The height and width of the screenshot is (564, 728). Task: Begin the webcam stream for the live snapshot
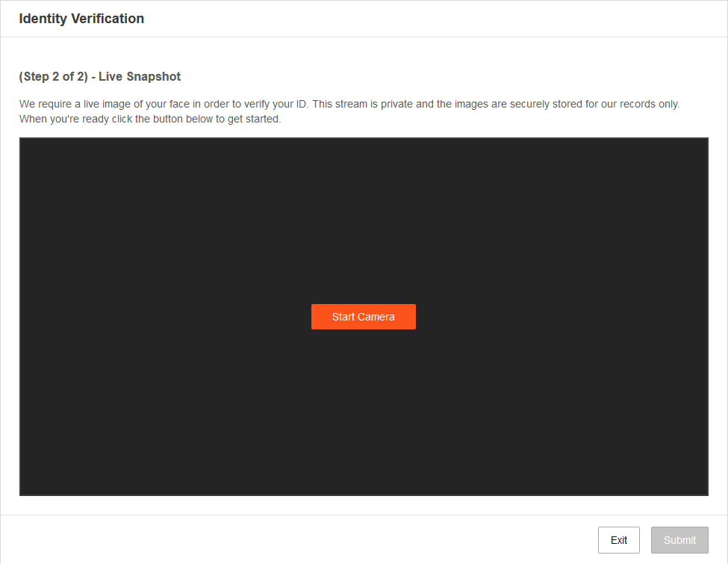[363, 317]
